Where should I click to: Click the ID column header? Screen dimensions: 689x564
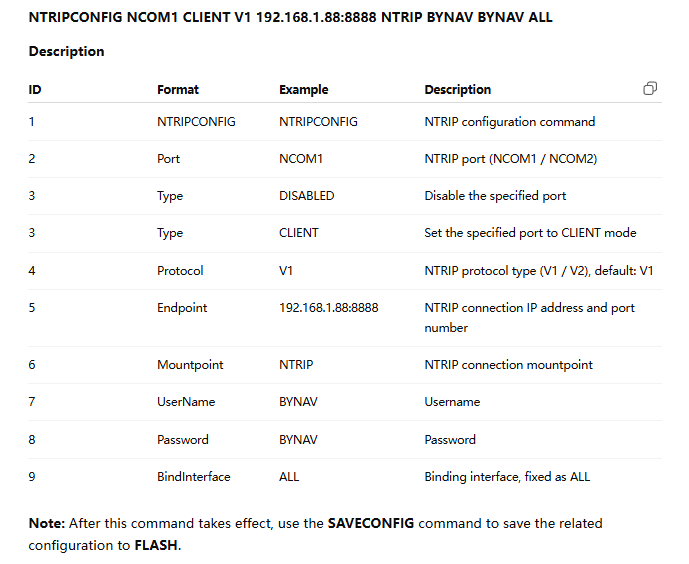[35, 90]
